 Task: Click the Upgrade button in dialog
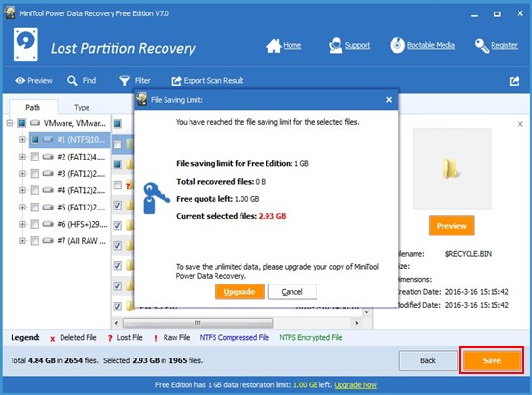(x=240, y=292)
